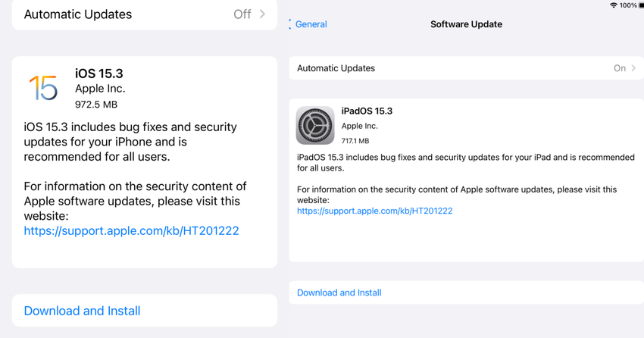Click the iPadOS settings gear icon
Viewport: 644px width, 338px height.
coord(314,125)
